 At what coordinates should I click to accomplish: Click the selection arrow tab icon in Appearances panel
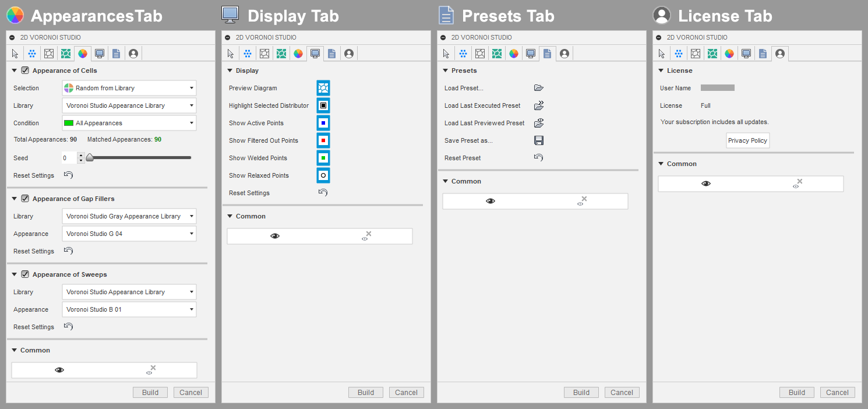click(x=15, y=54)
